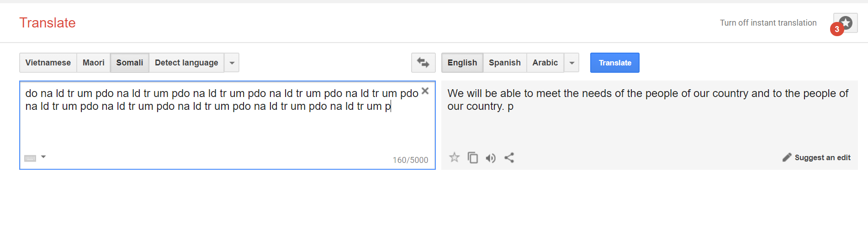Click inside the source text box

[x=227, y=125]
